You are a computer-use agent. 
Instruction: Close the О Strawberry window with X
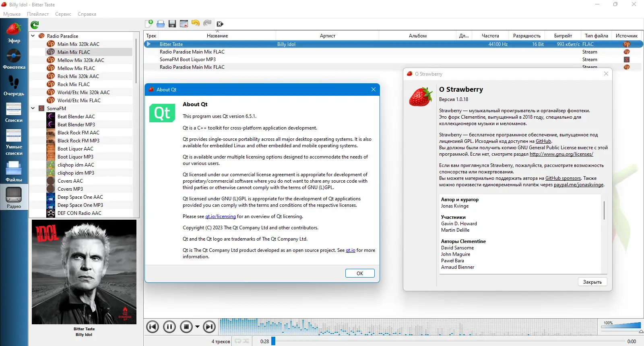coord(606,74)
